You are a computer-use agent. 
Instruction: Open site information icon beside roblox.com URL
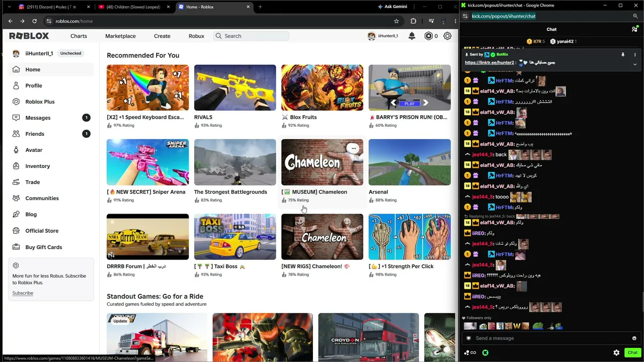point(49,21)
